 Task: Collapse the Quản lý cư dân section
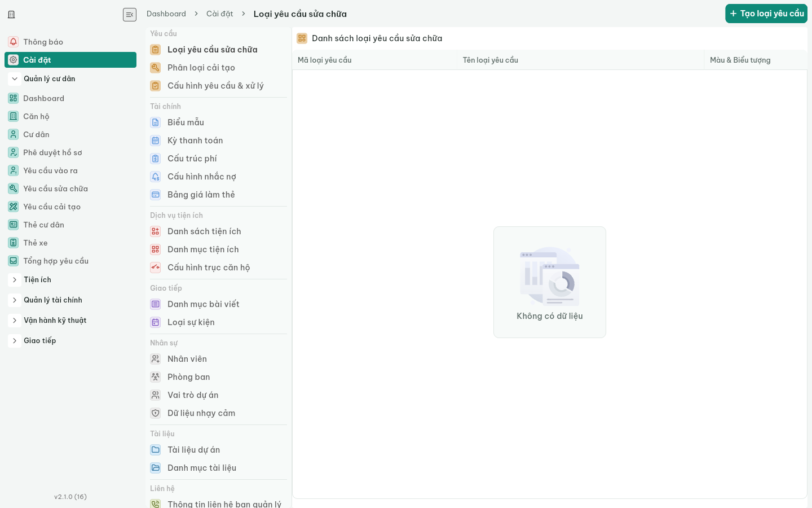pos(15,79)
